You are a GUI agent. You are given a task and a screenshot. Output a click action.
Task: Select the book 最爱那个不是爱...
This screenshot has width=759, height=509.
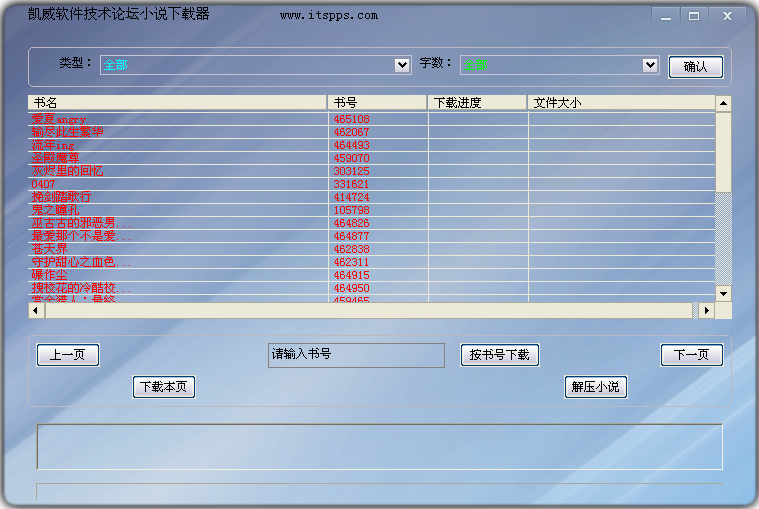click(81, 236)
